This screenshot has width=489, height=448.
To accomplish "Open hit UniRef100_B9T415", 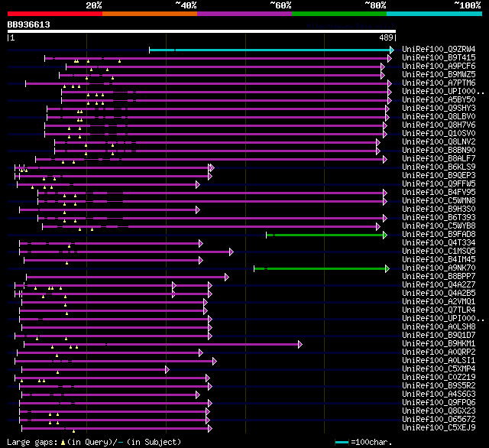I will click(439, 57).
